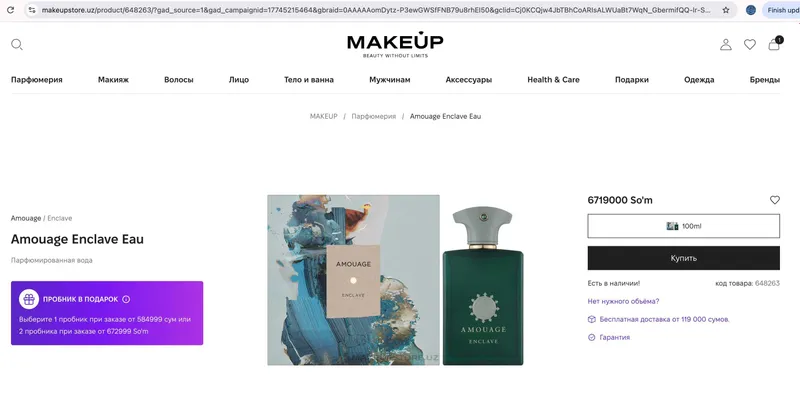Viewport: 800px width, 417px height.
Task: Click the delivery box icon near Бесплатная доставка
Action: [x=591, y=320]
